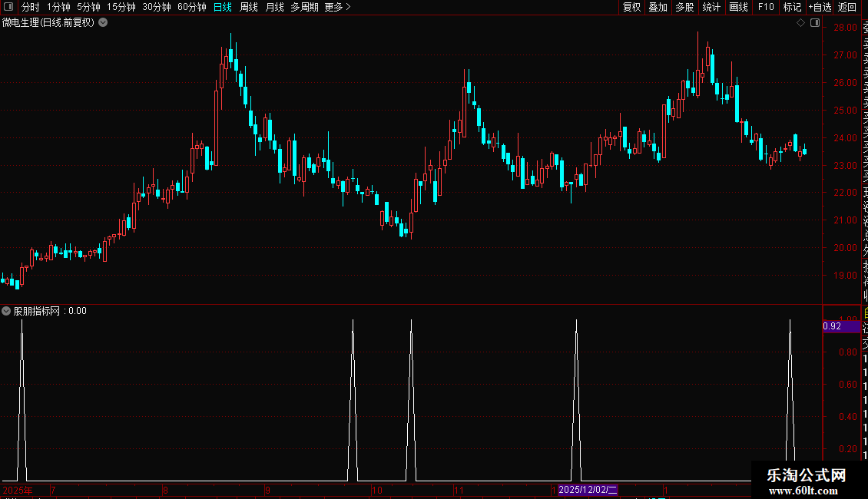Click the 2025/12/02 date marker on the timeline
This screenshot has width=868, height=499.
coord(588,490)
